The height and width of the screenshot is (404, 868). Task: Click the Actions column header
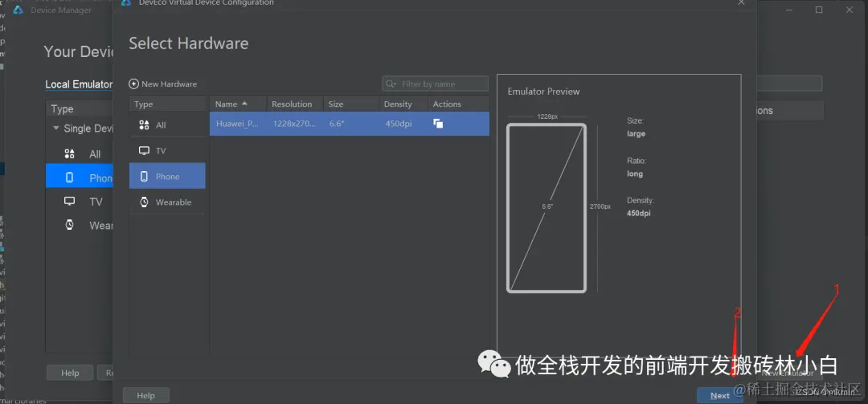coord(458,104)
